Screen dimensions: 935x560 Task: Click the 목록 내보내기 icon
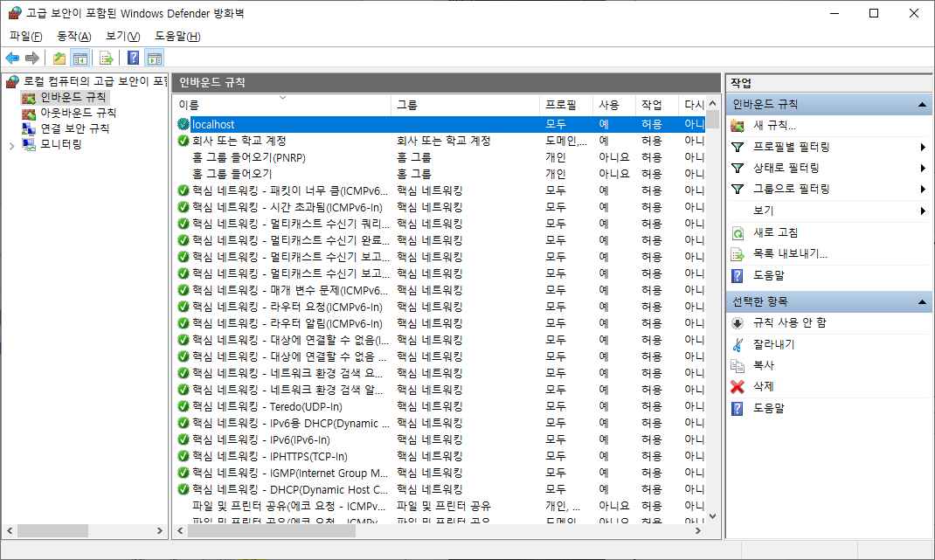click(738, 254)
